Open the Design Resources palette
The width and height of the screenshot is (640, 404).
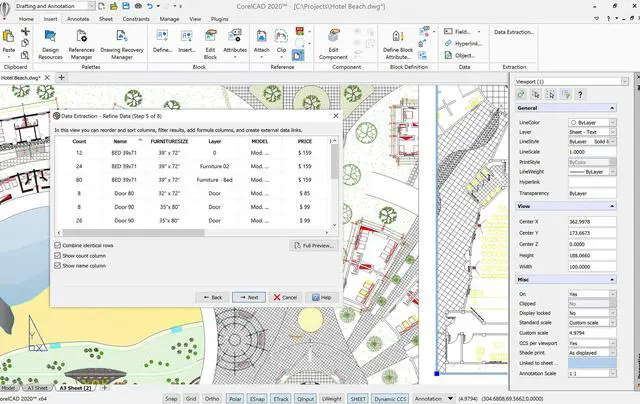(x=50, y=44)
